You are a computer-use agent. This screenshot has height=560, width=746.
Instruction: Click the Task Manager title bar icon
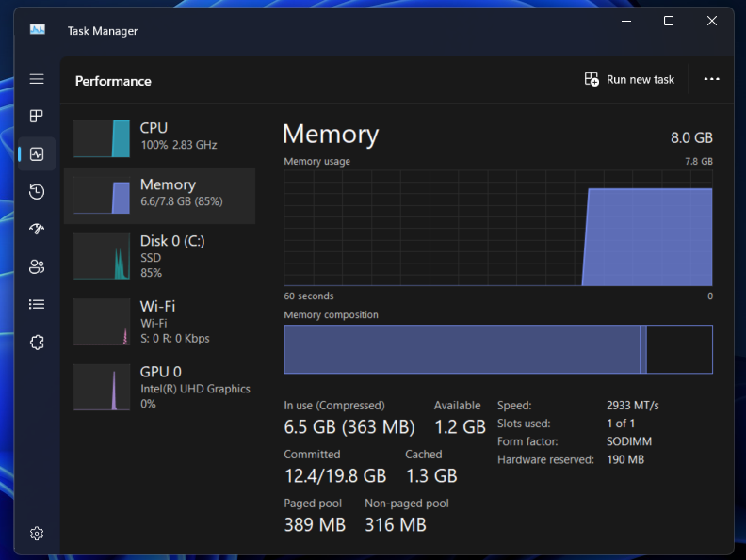point(38,30)
